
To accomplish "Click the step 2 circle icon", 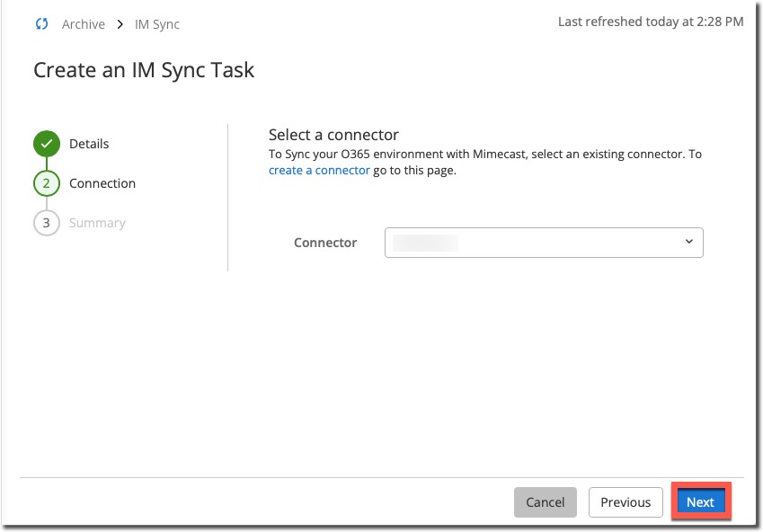I will click(46, 183).
